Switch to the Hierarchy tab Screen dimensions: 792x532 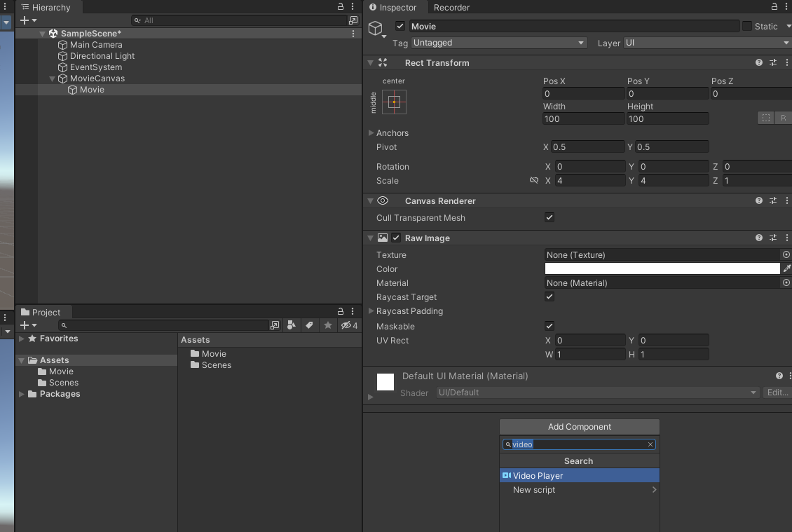[49, 7]
